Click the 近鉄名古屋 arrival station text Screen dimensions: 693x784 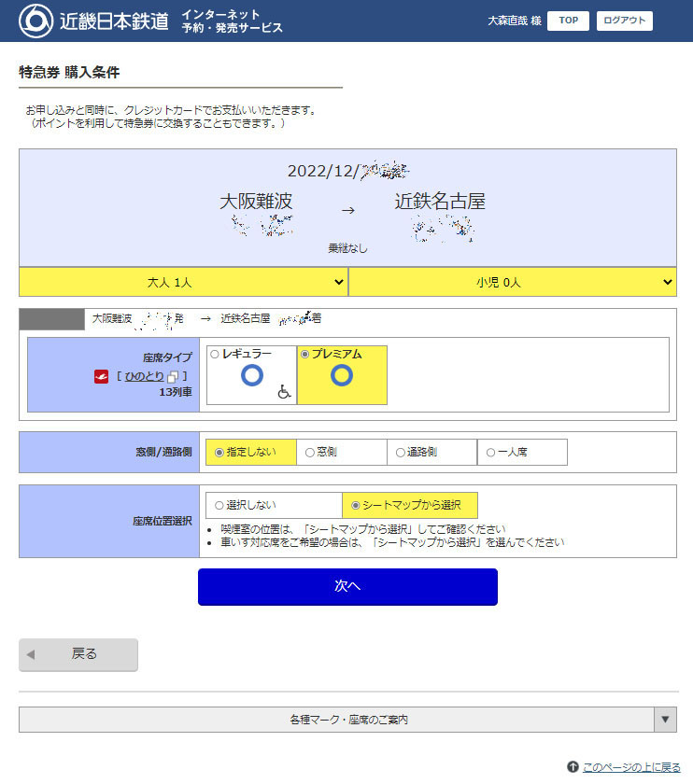click(440, 201)
